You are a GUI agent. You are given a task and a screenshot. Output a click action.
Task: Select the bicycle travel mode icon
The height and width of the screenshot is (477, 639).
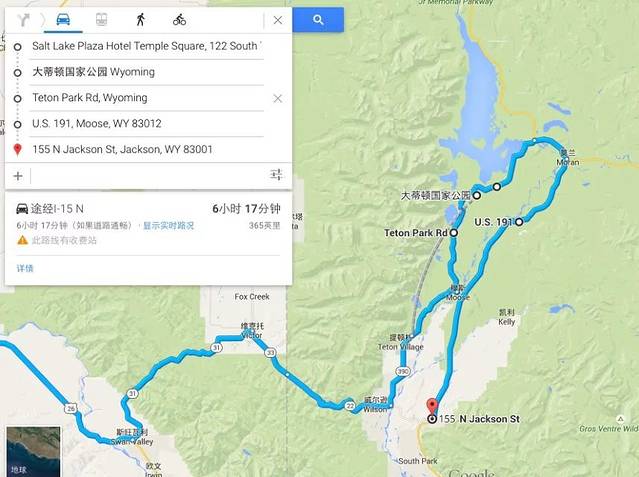[x=179, y=20]
